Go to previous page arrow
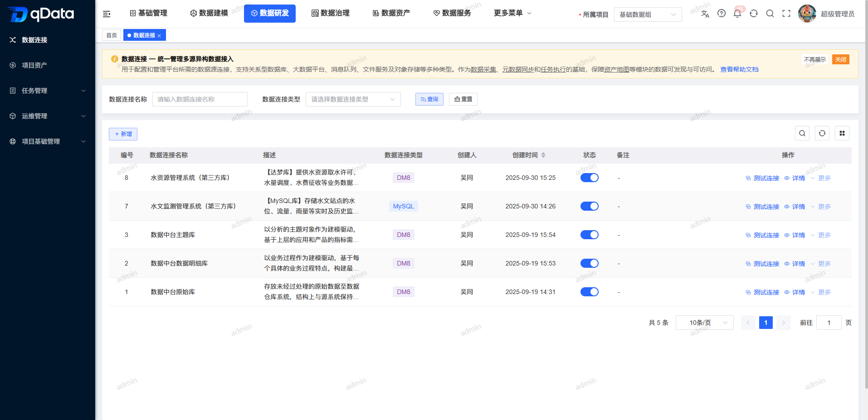The image size is (868, 420). (x=748, y=323)
